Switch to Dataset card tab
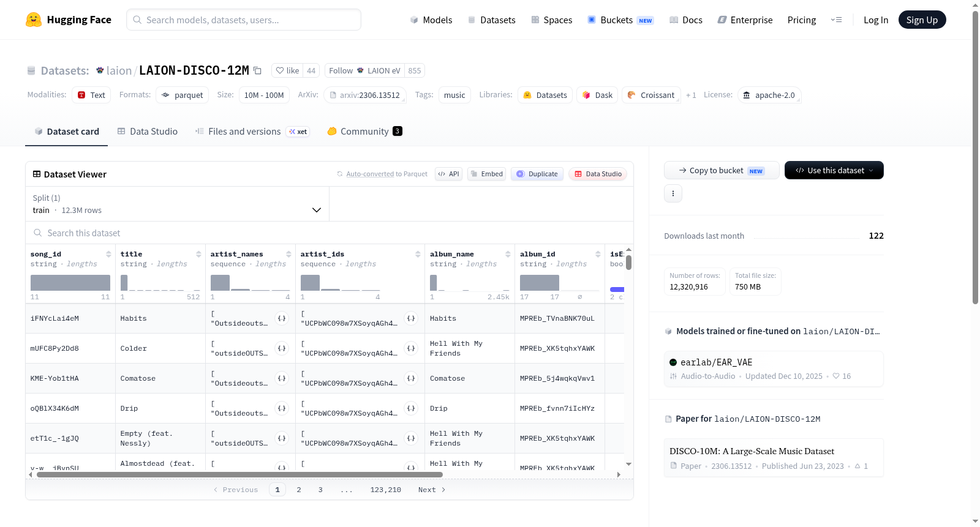This screenshot has width=980, height=527. pyautogui.click(x=67, y=131)
